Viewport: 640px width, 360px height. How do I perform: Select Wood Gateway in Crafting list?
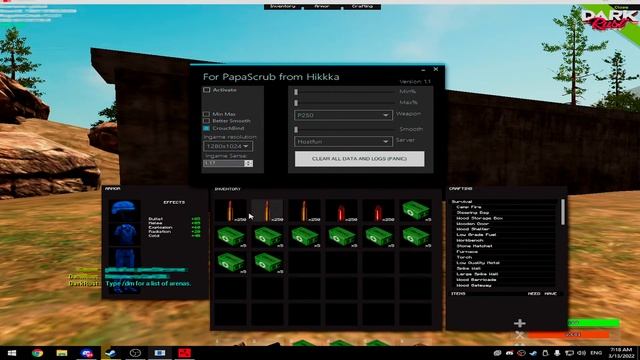473,286
